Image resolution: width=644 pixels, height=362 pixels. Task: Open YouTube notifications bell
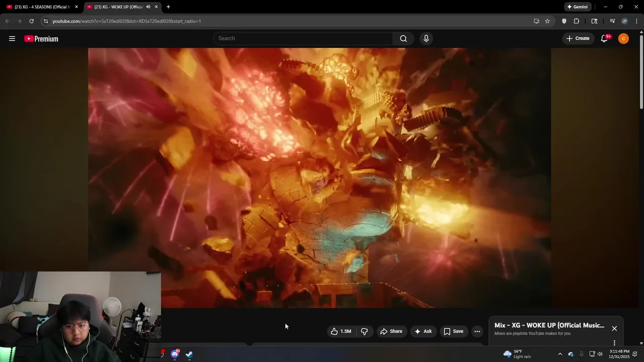[x=605, y=39]
